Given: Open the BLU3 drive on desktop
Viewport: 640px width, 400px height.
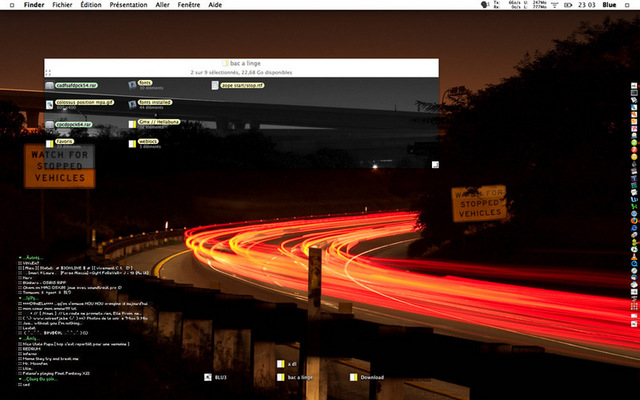Looking at the screenshot, I should coord(208,377).
